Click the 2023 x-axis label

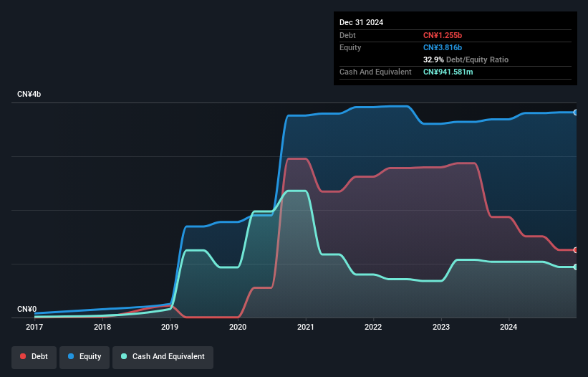[x=441, y=327]
